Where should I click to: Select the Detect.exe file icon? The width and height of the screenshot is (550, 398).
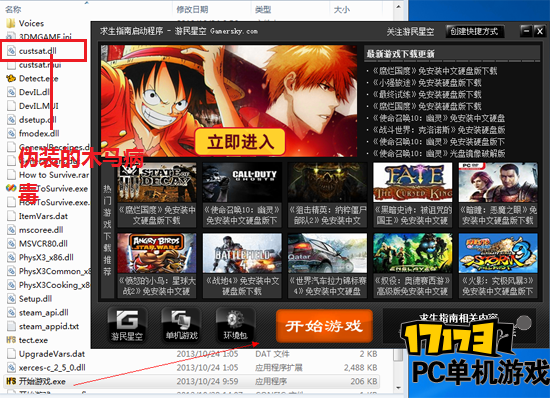[x=11, y=78]
